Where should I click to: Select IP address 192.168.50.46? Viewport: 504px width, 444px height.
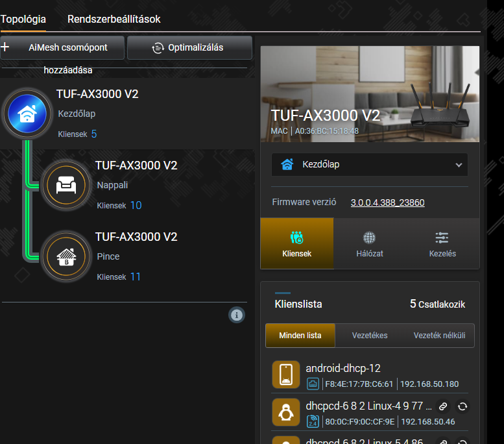pos(428,421)
